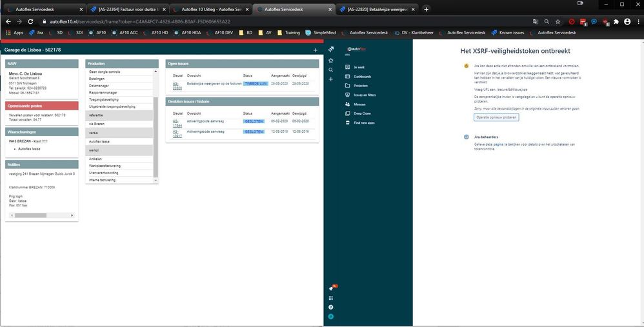The image size is (644, 327).
Task: Open the 'AF10 ACC' bookmark
Action: coord(125,33)
